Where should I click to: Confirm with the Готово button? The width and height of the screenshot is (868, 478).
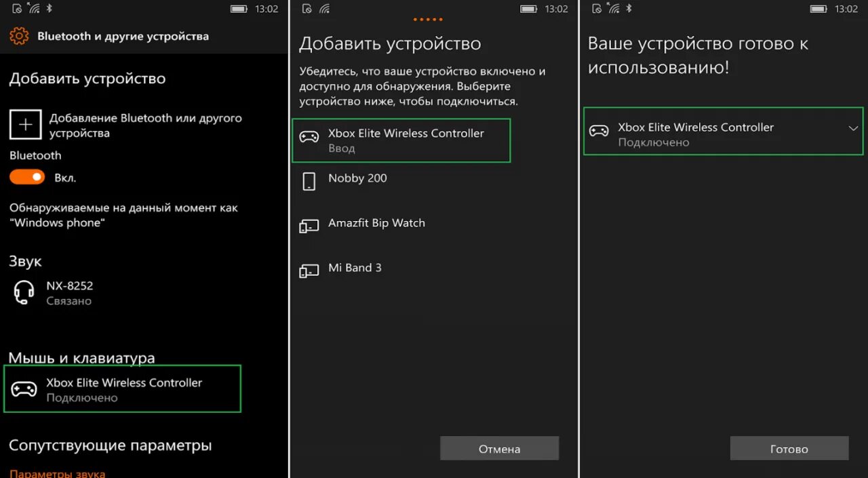pos(789,449)
